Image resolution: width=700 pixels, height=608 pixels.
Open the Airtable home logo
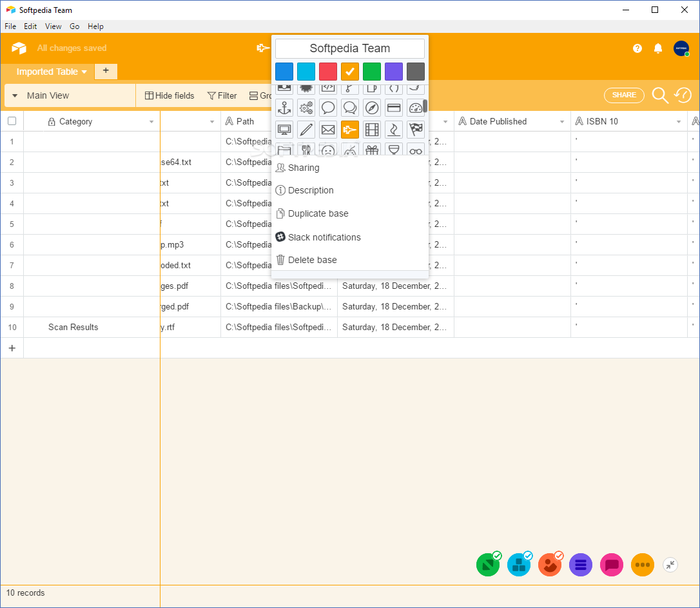click(x=19, y=48)
